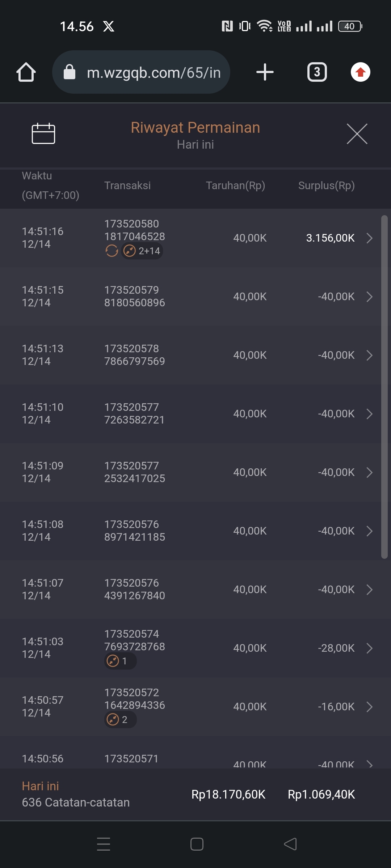
Task: Tap the free spin badge labeled 1
Action: click(120, 661)
